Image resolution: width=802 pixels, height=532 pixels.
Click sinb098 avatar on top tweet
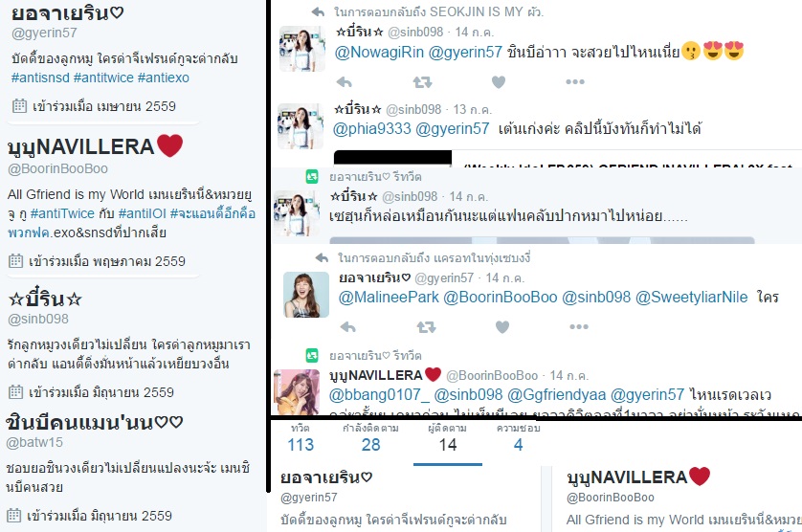302,49
